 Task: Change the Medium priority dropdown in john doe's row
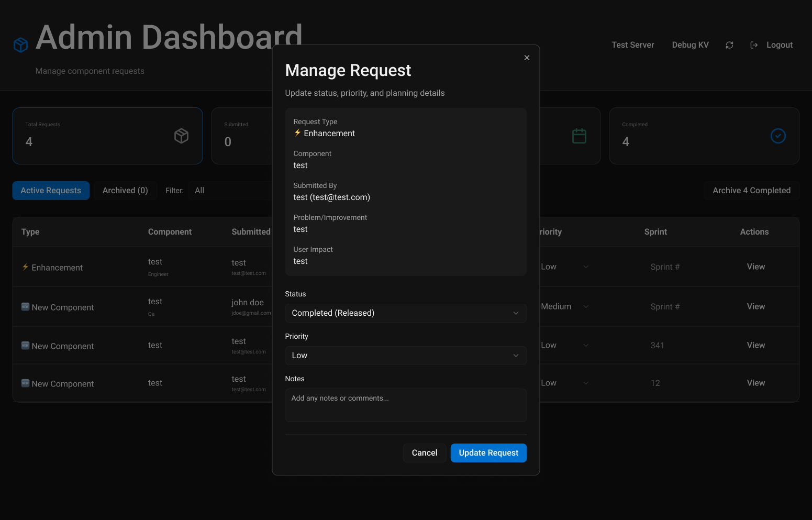pos(565,306)
